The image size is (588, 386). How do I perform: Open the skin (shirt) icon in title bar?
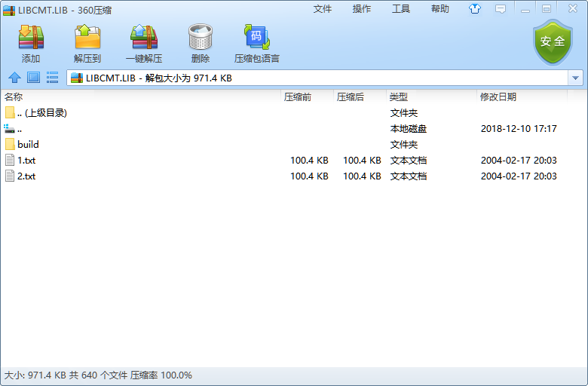[x=475, y=8]
